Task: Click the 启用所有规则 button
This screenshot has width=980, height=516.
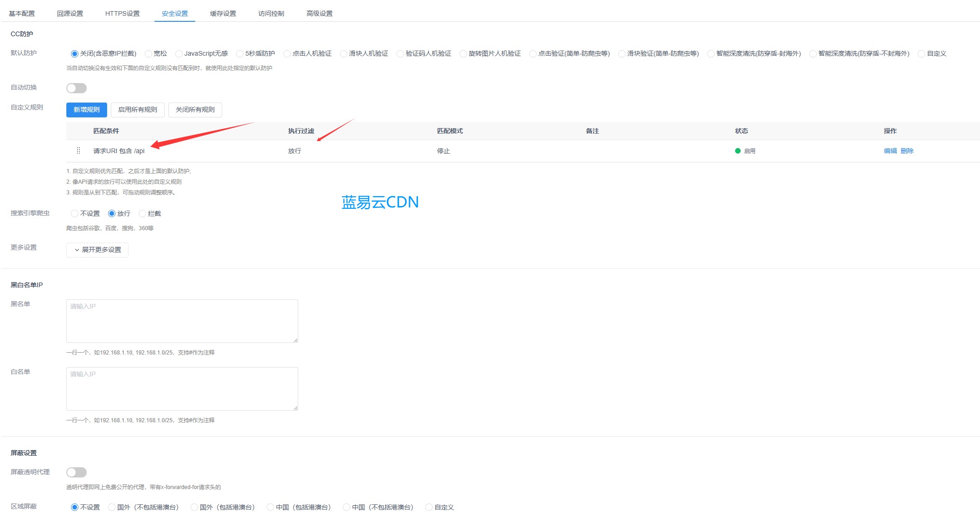Action: point(138,110)
